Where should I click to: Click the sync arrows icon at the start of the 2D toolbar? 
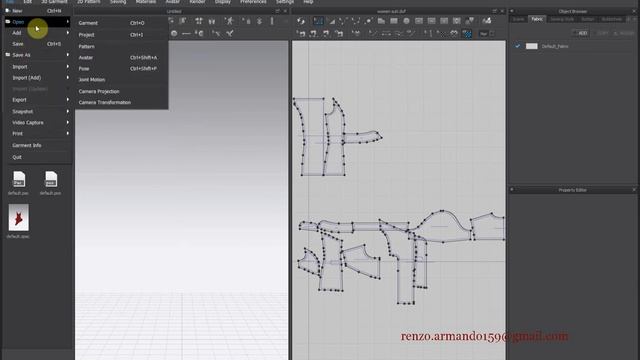[301, 21]
